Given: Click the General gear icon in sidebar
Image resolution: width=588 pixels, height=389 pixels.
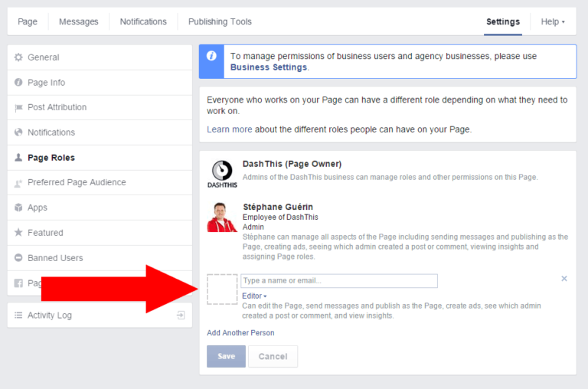Looking at the screenshot, I should [x=18, y=57].
